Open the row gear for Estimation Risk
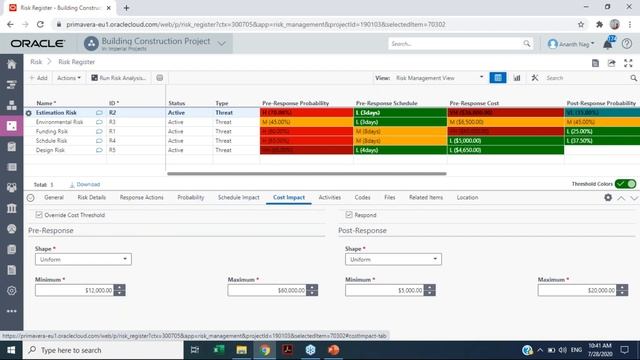 click(29, 113)
